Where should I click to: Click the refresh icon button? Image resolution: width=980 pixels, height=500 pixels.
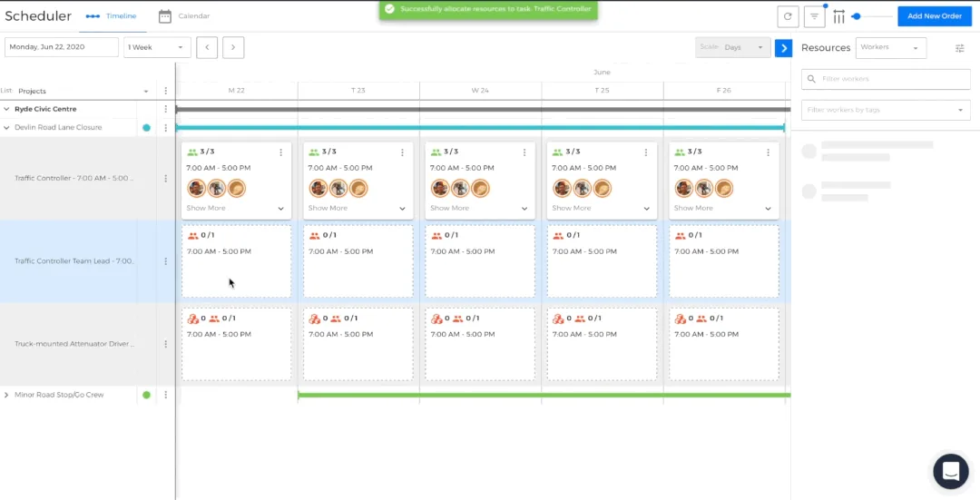(788, 16)
